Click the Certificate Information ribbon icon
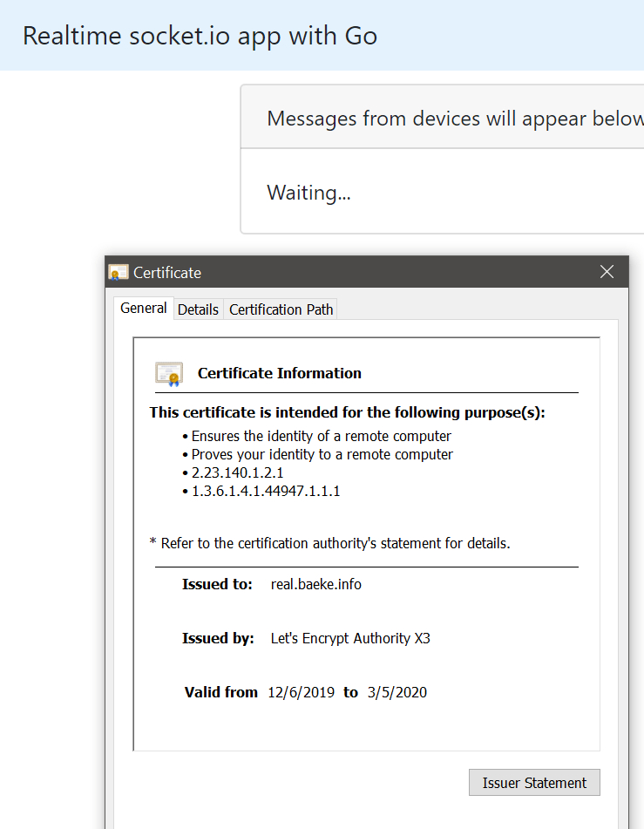 (x=169, y=373)
